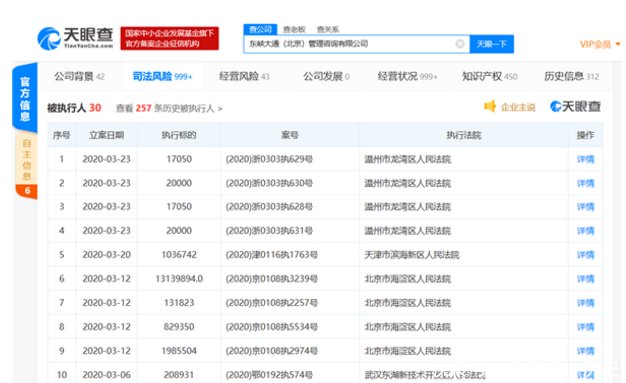Viewport: 626px width, 383px height.
Task: Click the date 2020-03-06 in row 10
Action: click(106, 375)
